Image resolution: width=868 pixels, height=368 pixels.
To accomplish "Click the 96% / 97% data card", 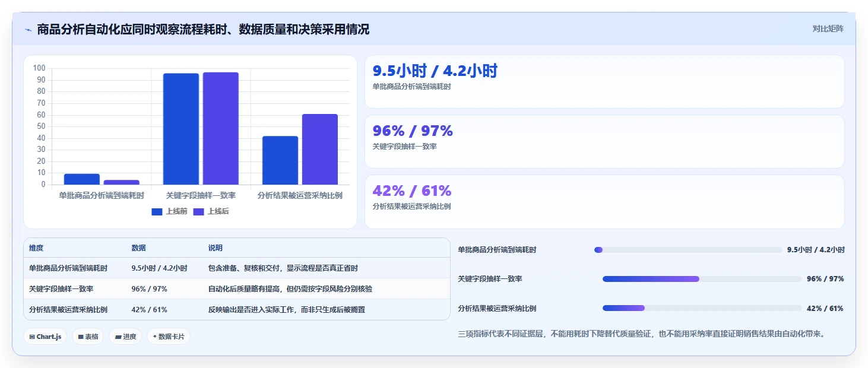I will [x=604, y=141].
